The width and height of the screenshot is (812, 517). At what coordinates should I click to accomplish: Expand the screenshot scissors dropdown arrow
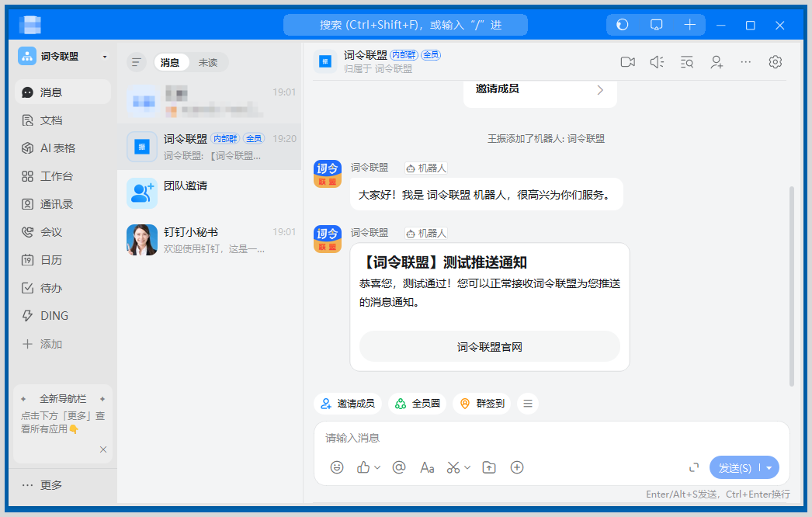[467, 467]
